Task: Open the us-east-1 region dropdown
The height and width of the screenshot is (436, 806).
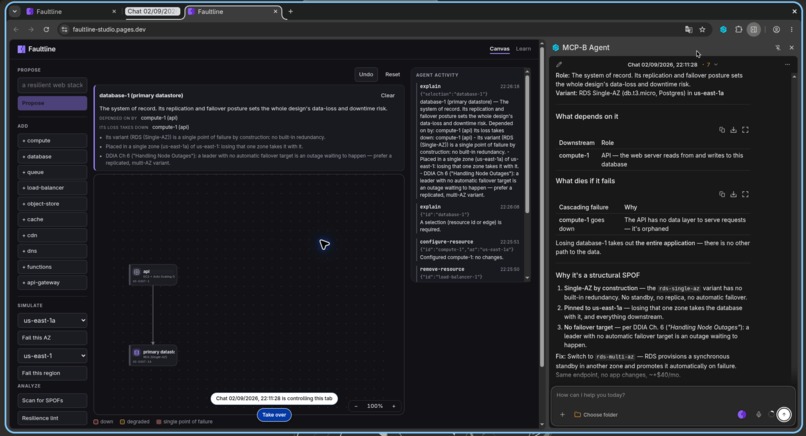Action: point(52,356)
